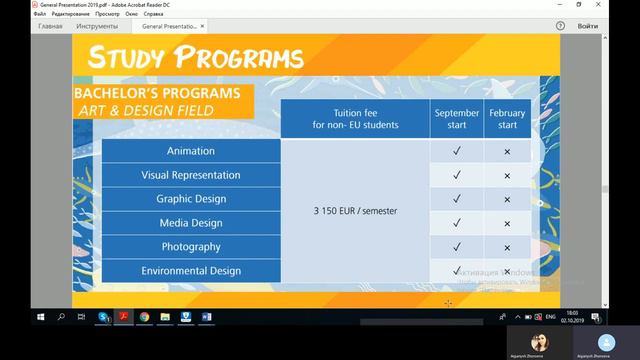Select the General Presentation document tab
The image size is (640, 360).
click(169, 26)
